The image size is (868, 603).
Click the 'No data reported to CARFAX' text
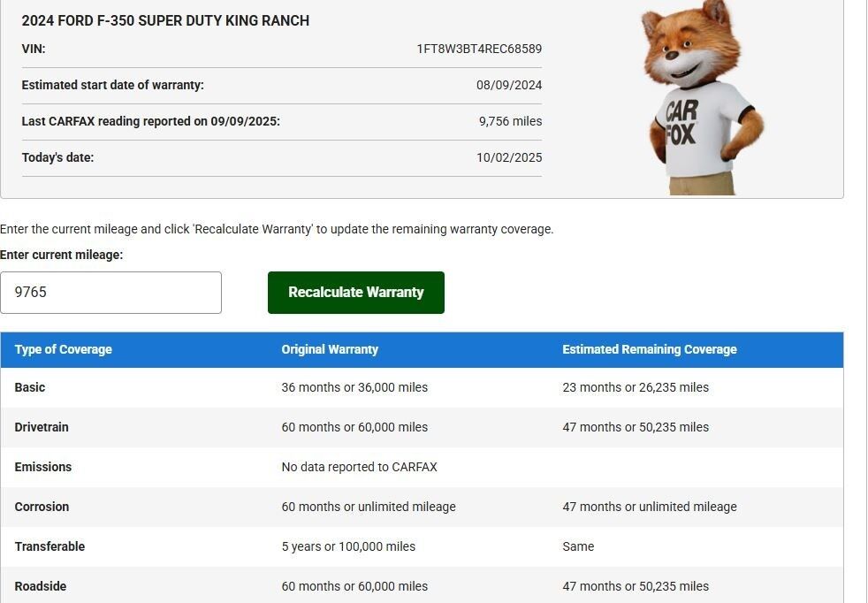pos(359,467)
